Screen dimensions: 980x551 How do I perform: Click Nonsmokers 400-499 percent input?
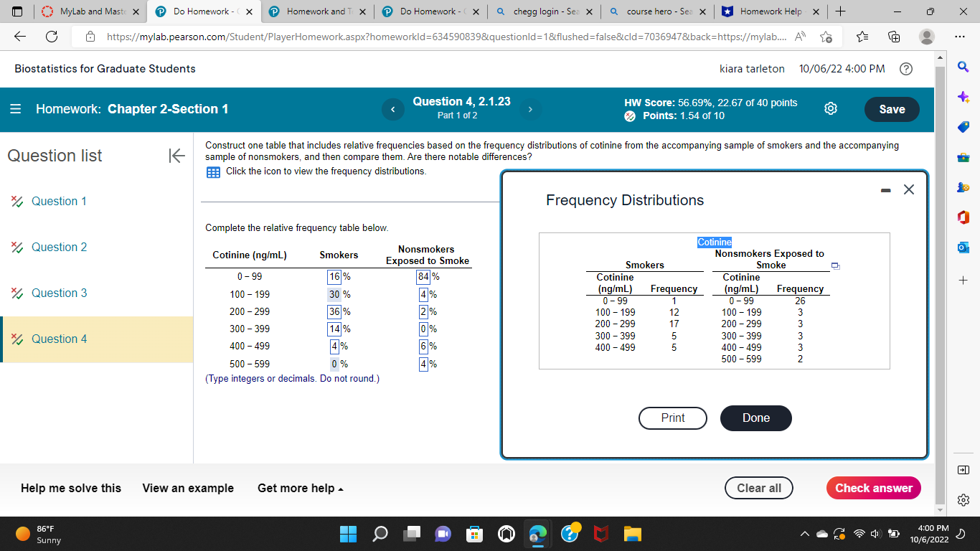pyautogui.click(x=424, y=346)
